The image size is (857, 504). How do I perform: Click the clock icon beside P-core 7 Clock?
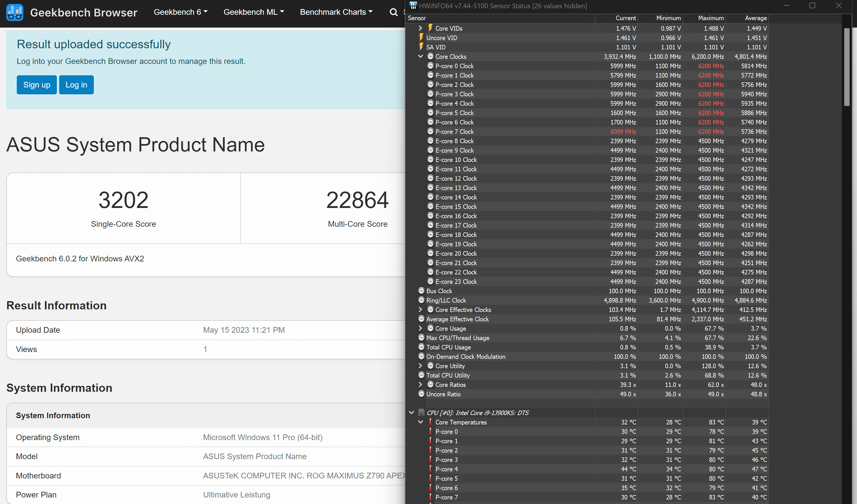click(x=430, y=131)
